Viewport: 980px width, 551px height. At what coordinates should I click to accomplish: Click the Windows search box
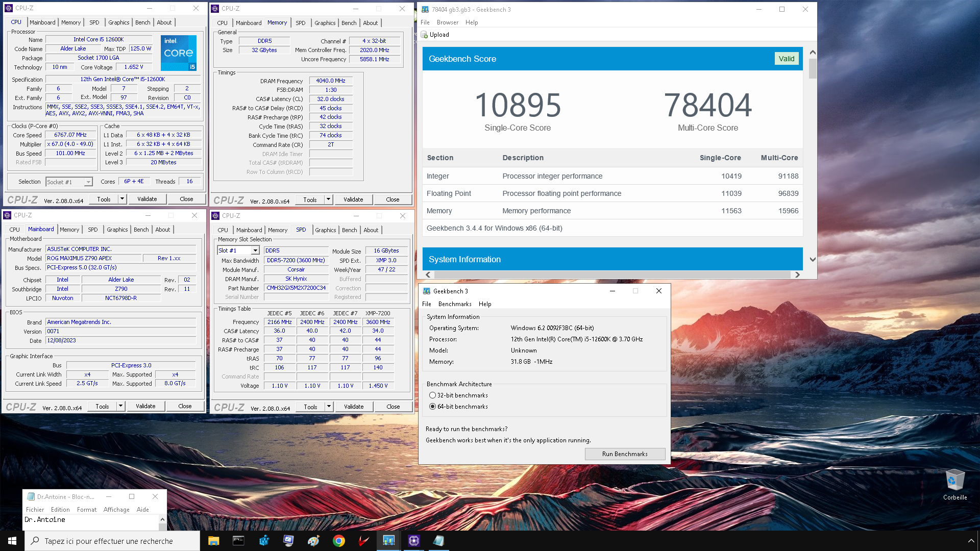tap(112, 541)
